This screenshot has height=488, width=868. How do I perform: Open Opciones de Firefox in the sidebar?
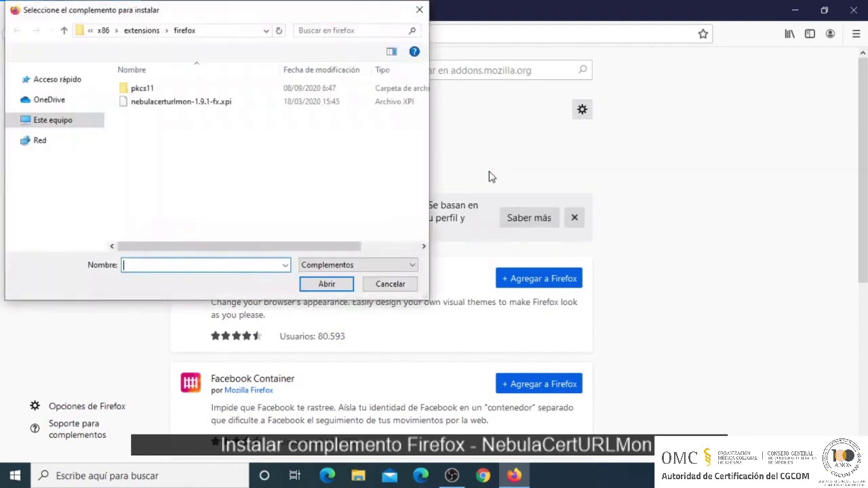(87, 406)
